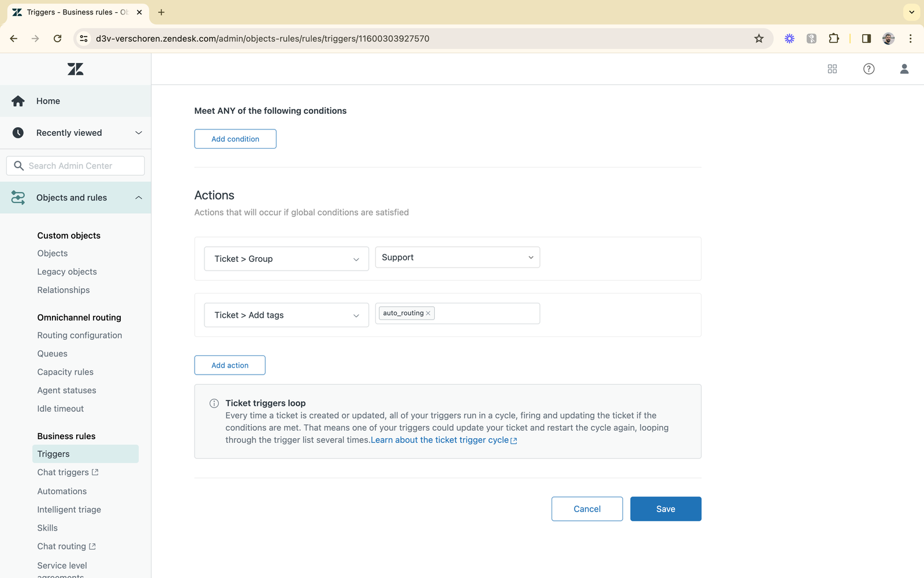Viewport: 924px width, 578px height.
Task: Remove the auto_routing tag
Action: (428, 313)
